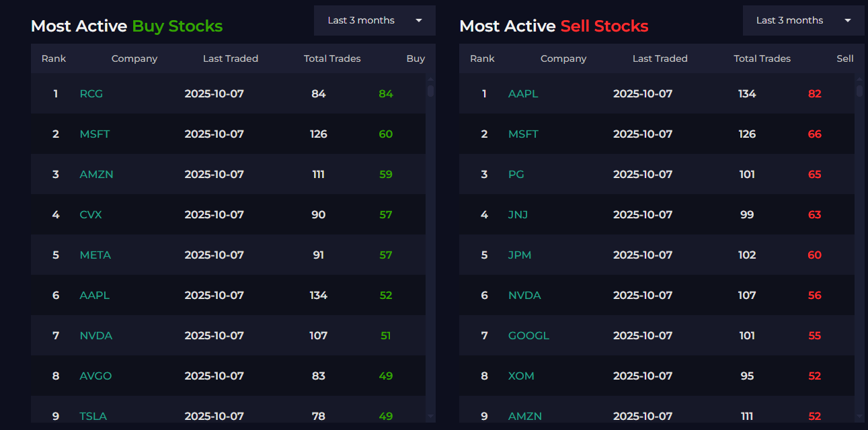Select the red Sell count 65 for PG

pos(815,174)
